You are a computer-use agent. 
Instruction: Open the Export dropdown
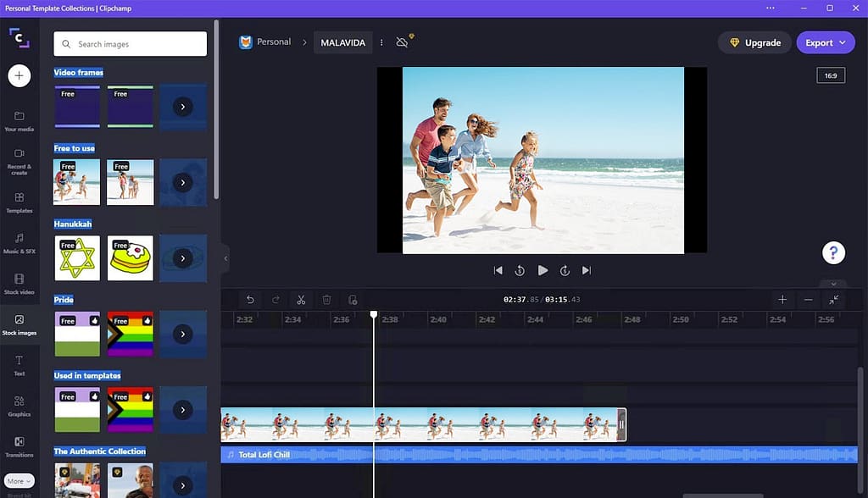click(825, 41)
